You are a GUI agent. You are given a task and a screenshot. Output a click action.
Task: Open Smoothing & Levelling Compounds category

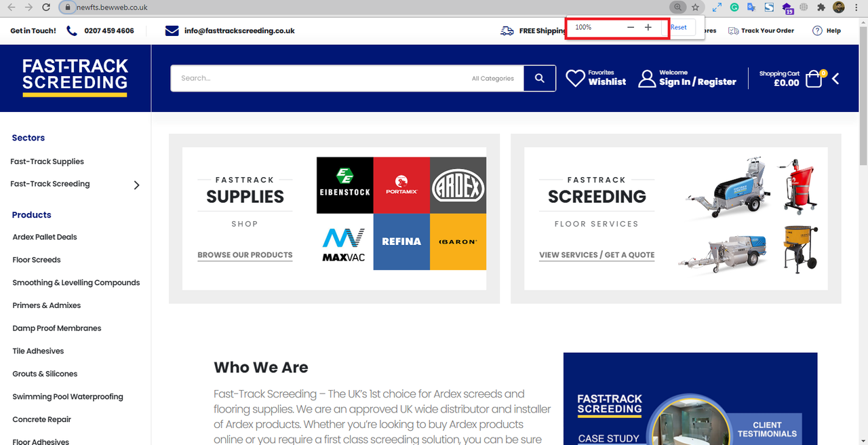click(76, 282)
